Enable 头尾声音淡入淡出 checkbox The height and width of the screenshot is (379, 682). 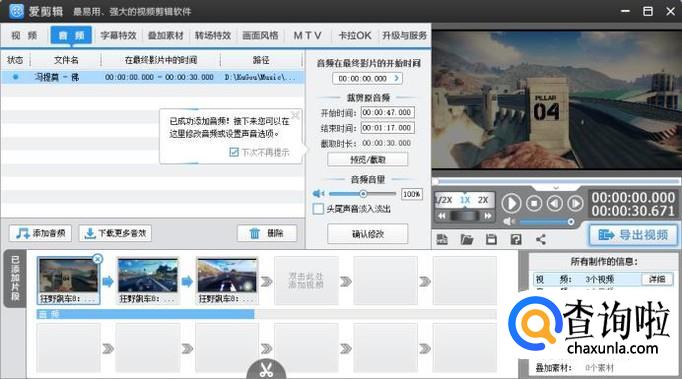click(318, 209)
